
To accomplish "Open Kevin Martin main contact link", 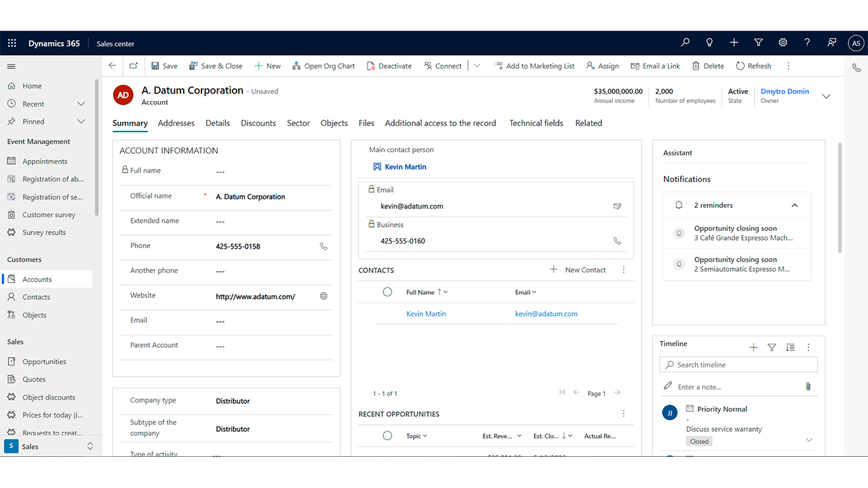I will pos(406,167).
